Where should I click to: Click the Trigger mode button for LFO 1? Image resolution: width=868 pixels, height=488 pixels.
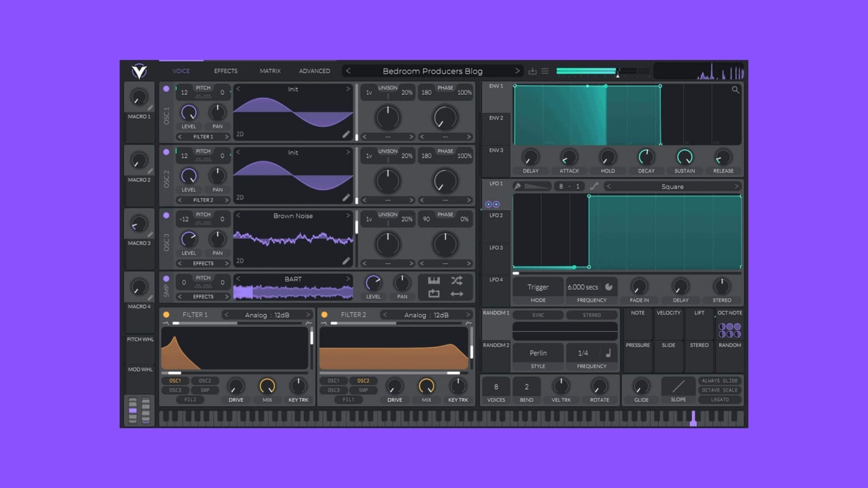537,287
